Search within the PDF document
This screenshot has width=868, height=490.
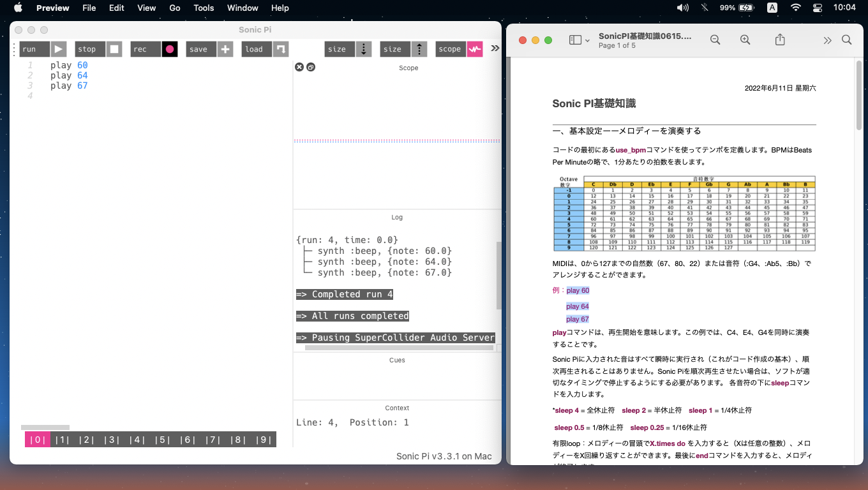click(847, 40)
